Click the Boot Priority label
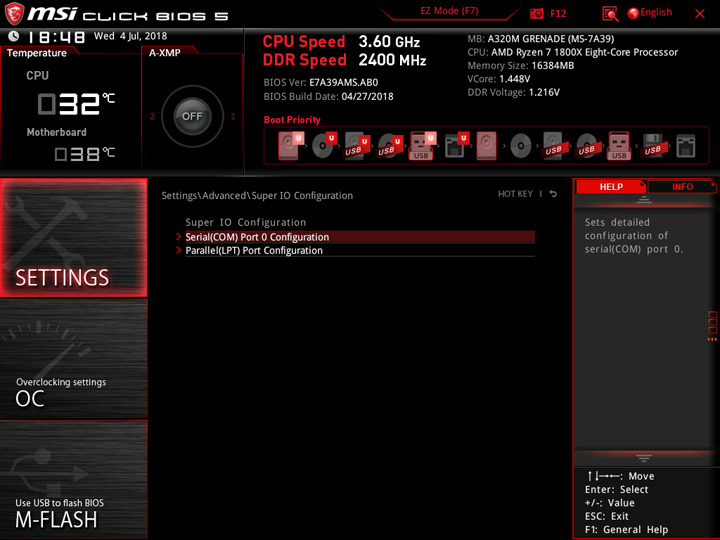 point(292,120)
